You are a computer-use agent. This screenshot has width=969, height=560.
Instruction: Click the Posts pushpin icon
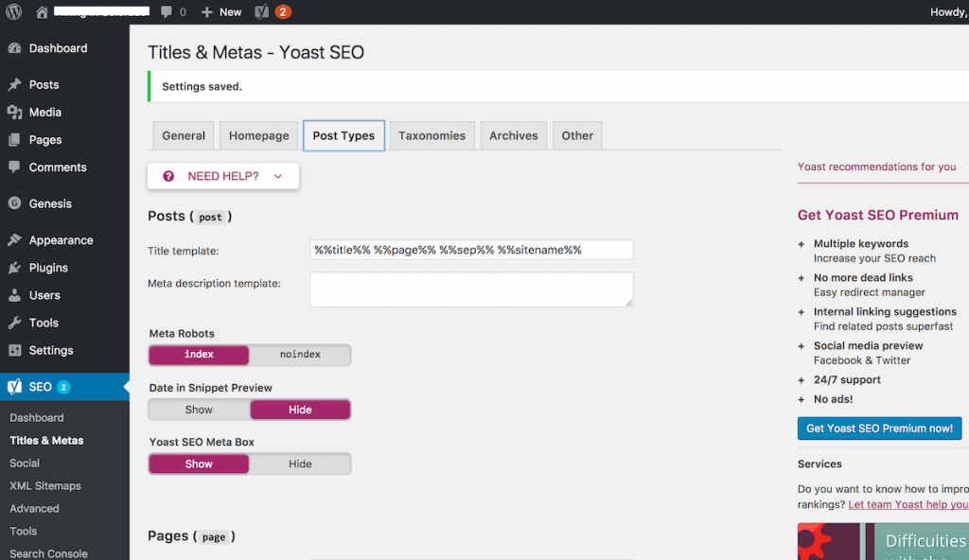15,85
